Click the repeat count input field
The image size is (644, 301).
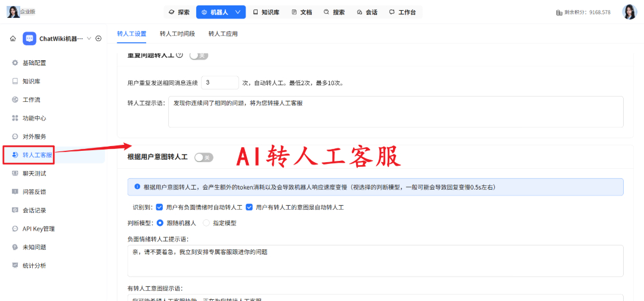coord(220,82)
